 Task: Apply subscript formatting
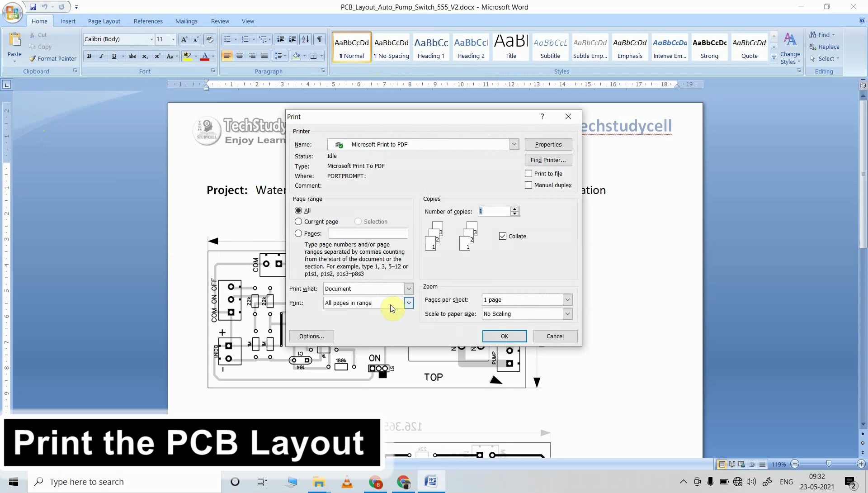coord(145,56)
